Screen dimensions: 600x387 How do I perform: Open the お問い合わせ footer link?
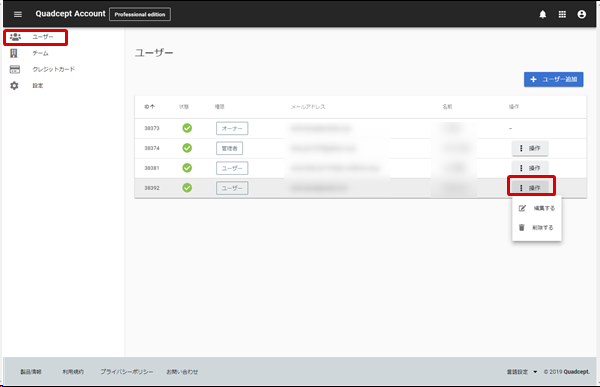click(182, 372)
